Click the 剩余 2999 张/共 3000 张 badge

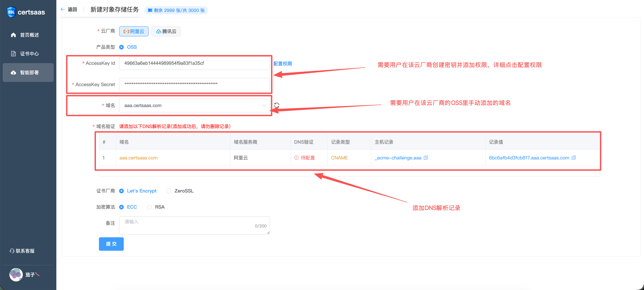pyautogui.click(x=176, y=10)
